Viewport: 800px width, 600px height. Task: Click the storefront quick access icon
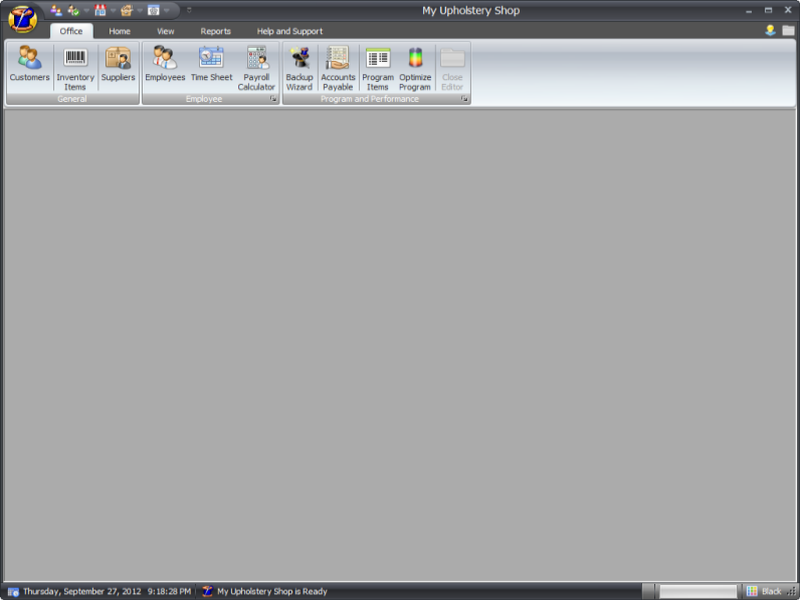point(100,10)
